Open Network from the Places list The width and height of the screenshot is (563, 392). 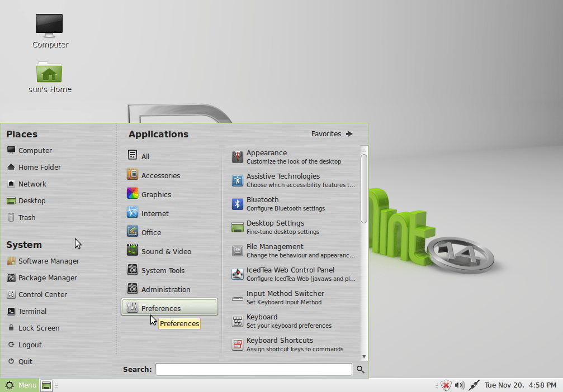27,184
